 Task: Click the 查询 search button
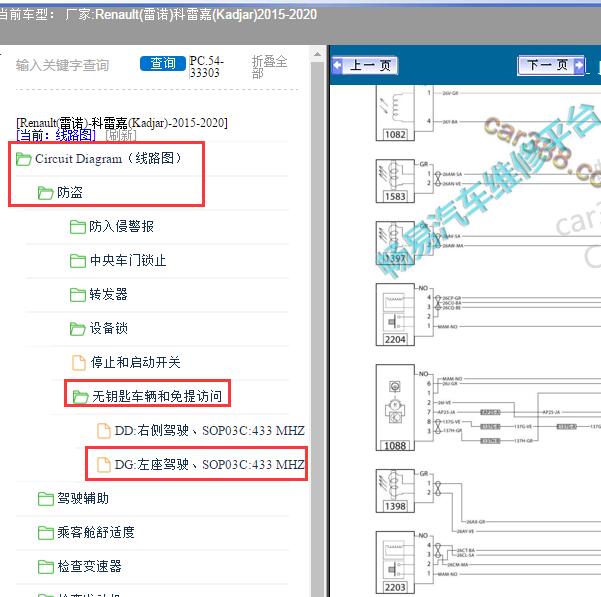coord(163,63)
